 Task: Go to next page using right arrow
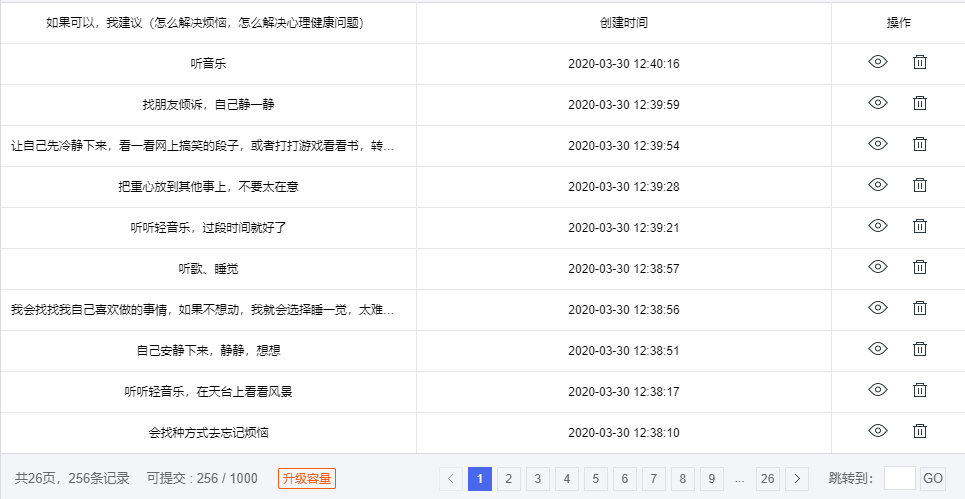coord(797,479)
